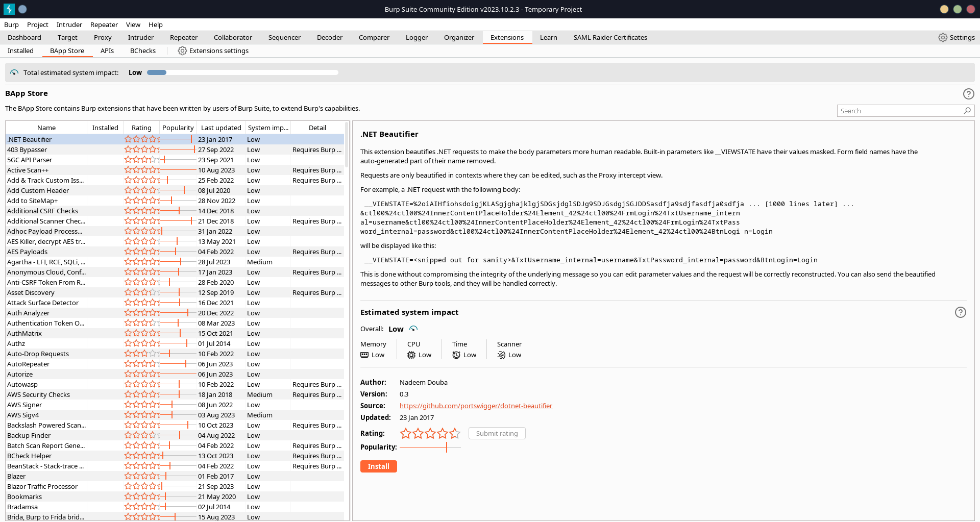Open SAML Raider Certificates tab
Screen dimensions: 980x522
pyautogui.click(x=610, y=37)
